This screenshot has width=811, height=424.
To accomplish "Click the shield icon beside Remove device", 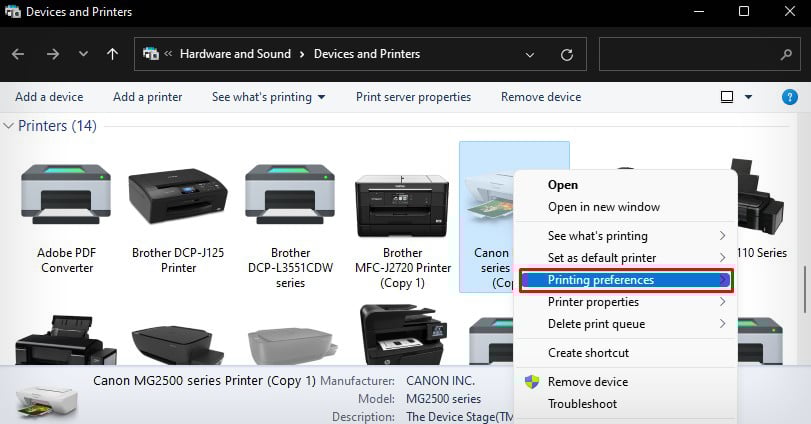I will coord(532,382).
